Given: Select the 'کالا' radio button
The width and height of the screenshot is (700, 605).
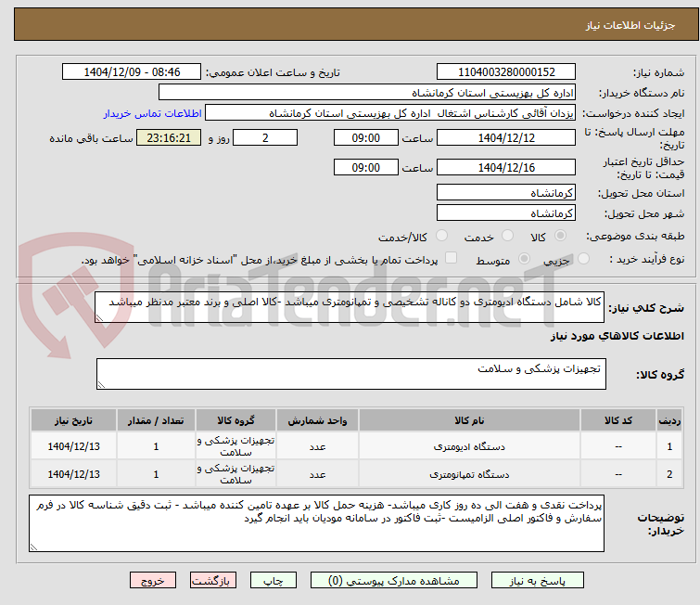Looking at the screenshot, I should [560, 236].
